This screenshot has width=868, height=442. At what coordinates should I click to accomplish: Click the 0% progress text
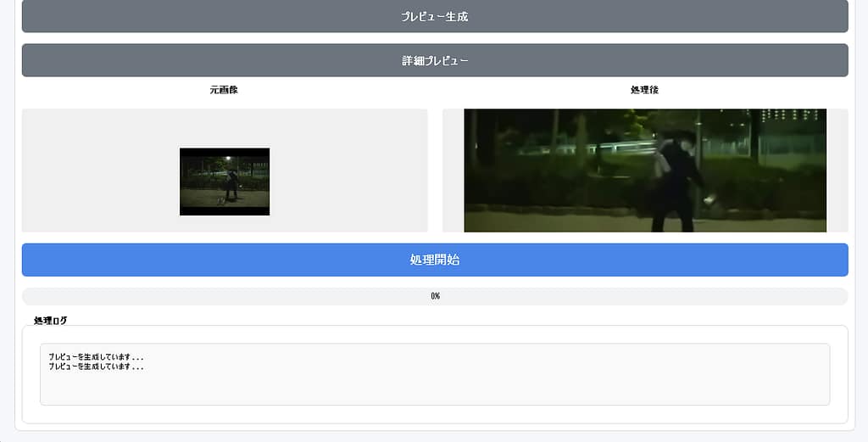tap(435, 296)
